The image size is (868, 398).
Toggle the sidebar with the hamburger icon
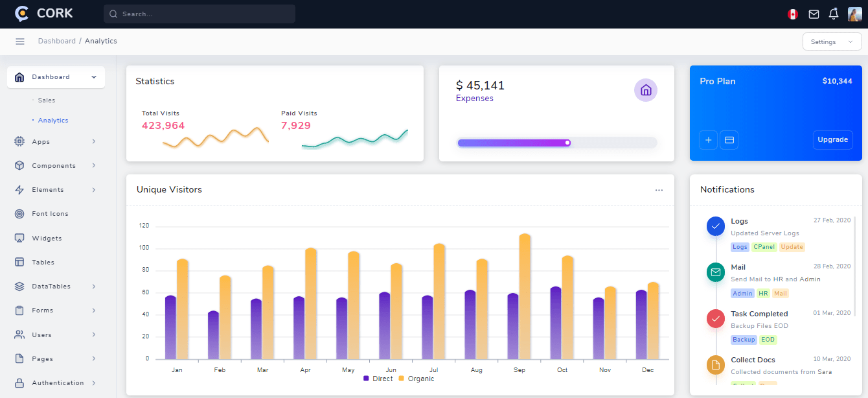pyautogui.click(x=20, y=41)
